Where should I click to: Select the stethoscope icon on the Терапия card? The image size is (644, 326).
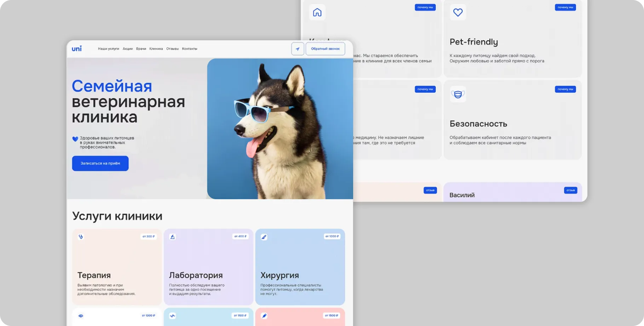click(81, 237)
